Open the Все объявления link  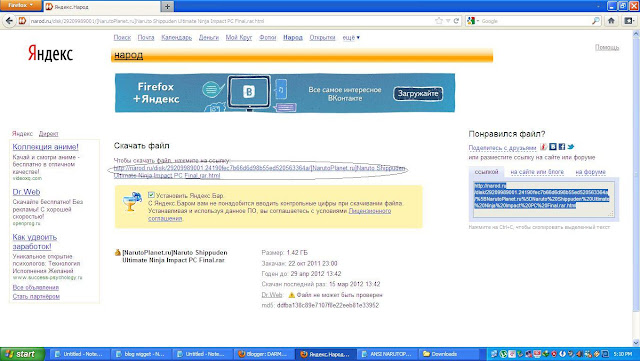tap(36, 287)
